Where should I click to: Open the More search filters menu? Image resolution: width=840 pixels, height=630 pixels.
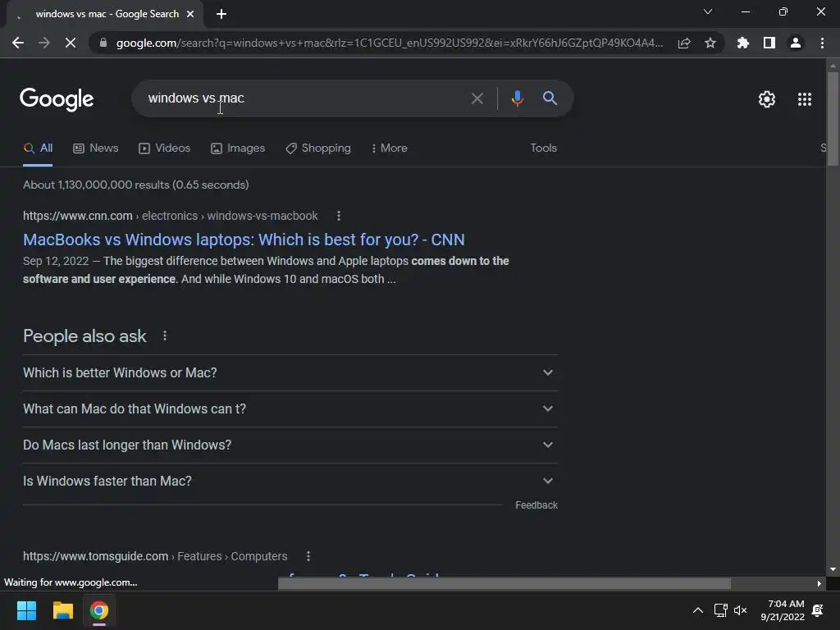[x=390, y=148]
